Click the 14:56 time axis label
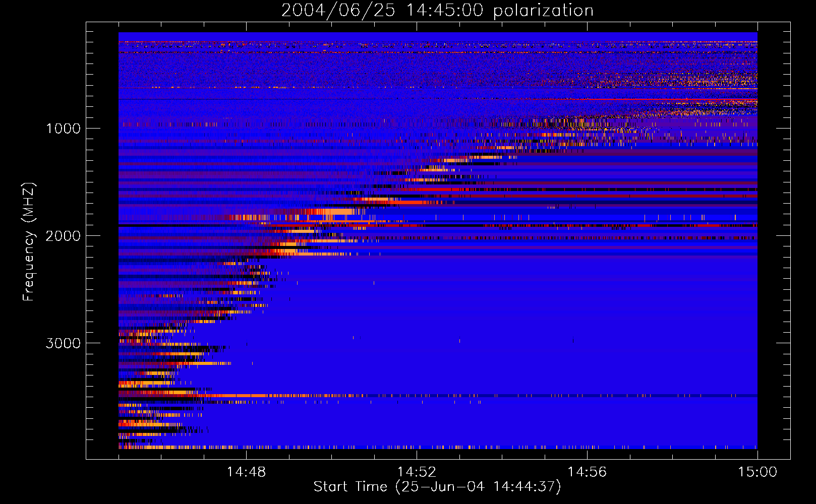The height and width of the screenshot is (504, 816). coord(587,472)
